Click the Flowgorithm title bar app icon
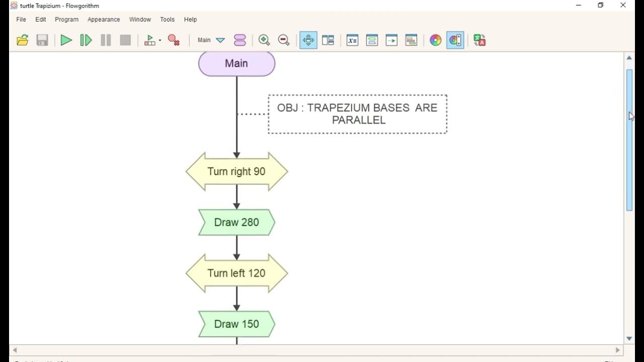The image size is (644, 362). click(14, 6)
